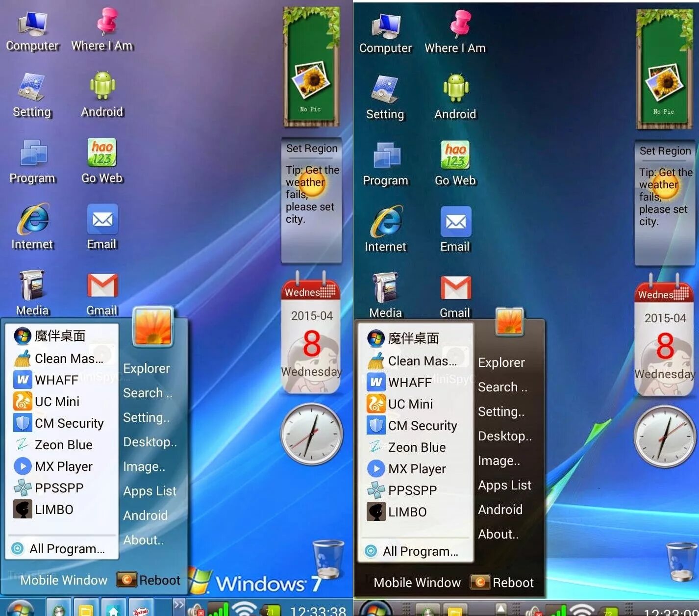Image resolution: width=699 pixels, height=616 pixels.
Task: Choose About.. in right start menu
Action: (x=498, y=534)
